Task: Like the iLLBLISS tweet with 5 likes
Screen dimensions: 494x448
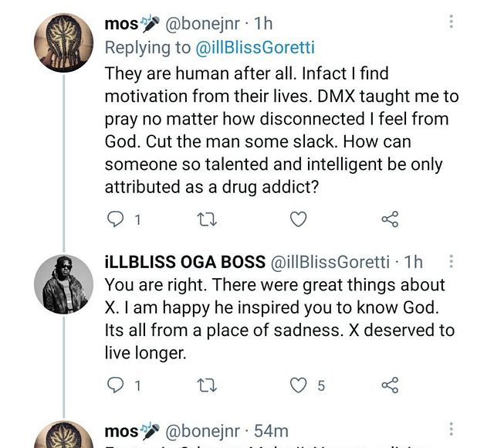Action: (x=299, y=384)
